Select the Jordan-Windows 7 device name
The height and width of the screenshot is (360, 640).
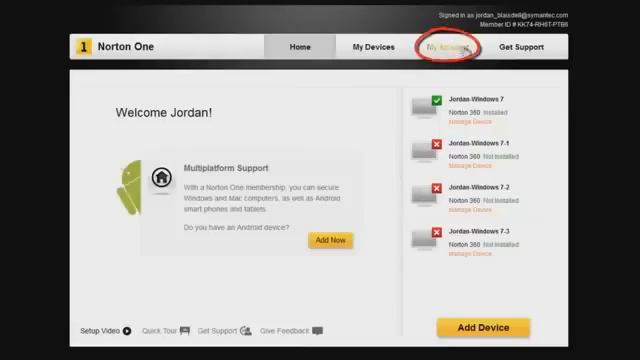coord(476,99)
